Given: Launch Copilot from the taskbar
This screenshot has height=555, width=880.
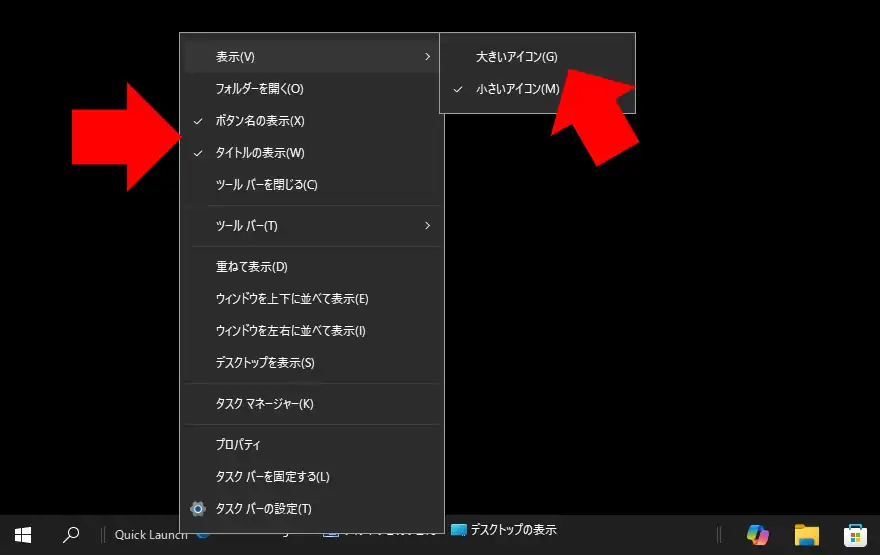Looking at the screenshot, I should (758, 534).
